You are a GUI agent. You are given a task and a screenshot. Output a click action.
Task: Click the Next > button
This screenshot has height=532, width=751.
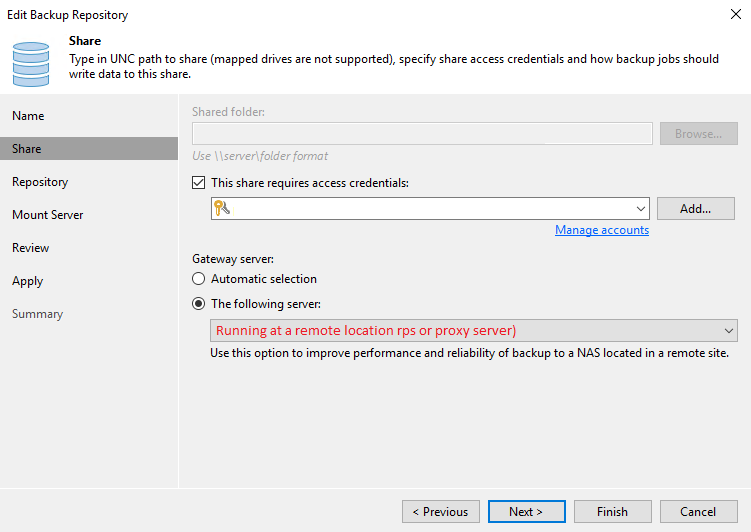pyautogui.click(x=526, y=511)
